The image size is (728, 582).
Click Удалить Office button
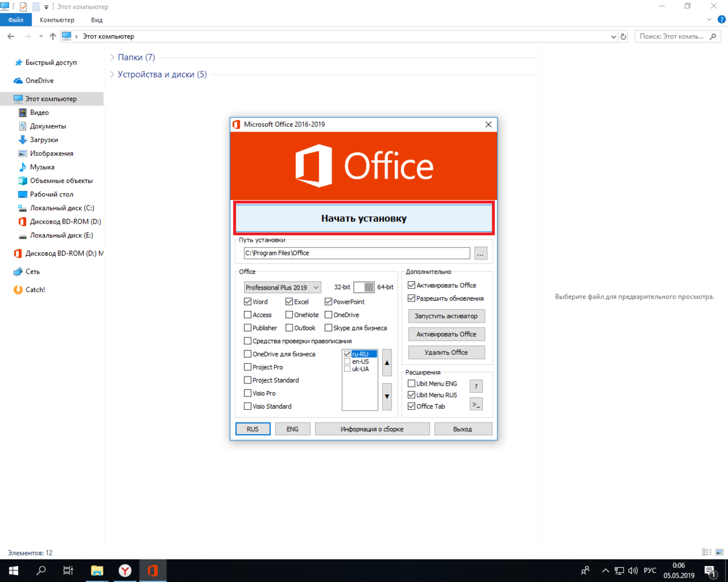point(447,352)
